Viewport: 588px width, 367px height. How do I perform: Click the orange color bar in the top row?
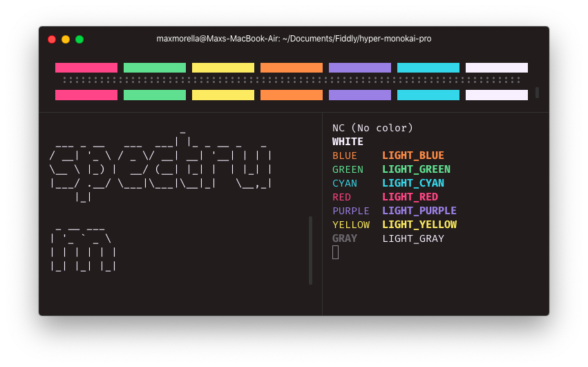[292, 68]
